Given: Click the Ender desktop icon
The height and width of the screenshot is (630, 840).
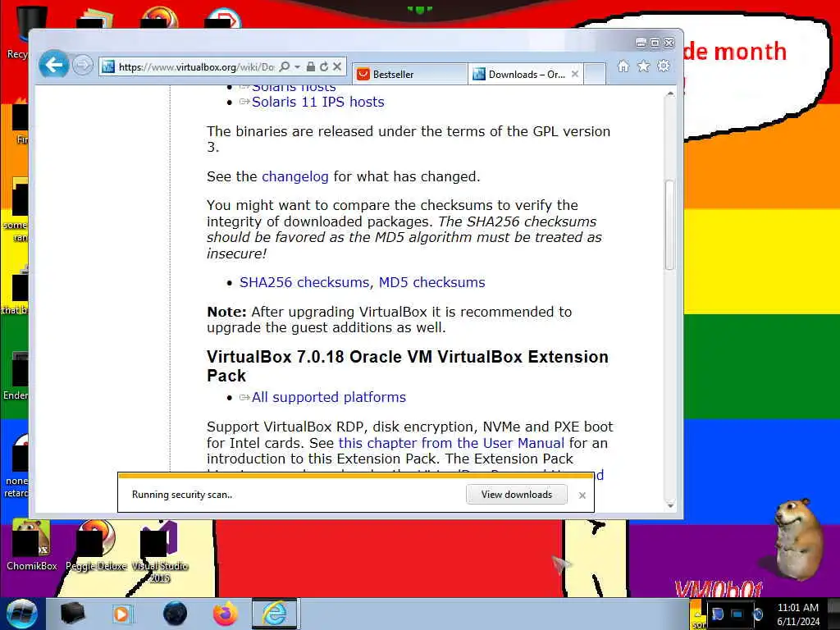Looking at the screenshot, I should [16, 376].
